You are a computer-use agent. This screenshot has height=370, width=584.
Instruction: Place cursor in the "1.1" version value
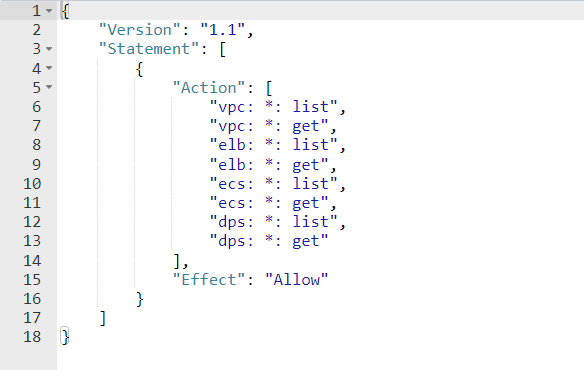223,30
